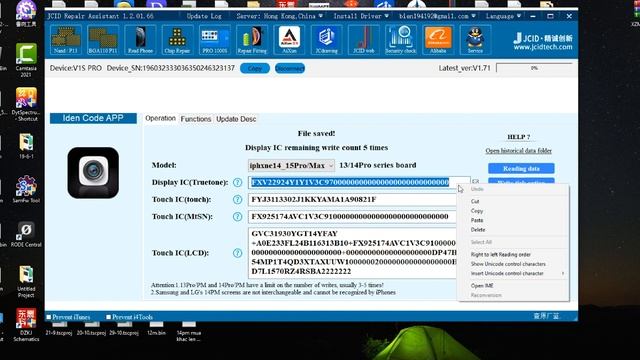Enable the Prevent iTunes checkbox

pyautogui.click(x=49, y=317)
